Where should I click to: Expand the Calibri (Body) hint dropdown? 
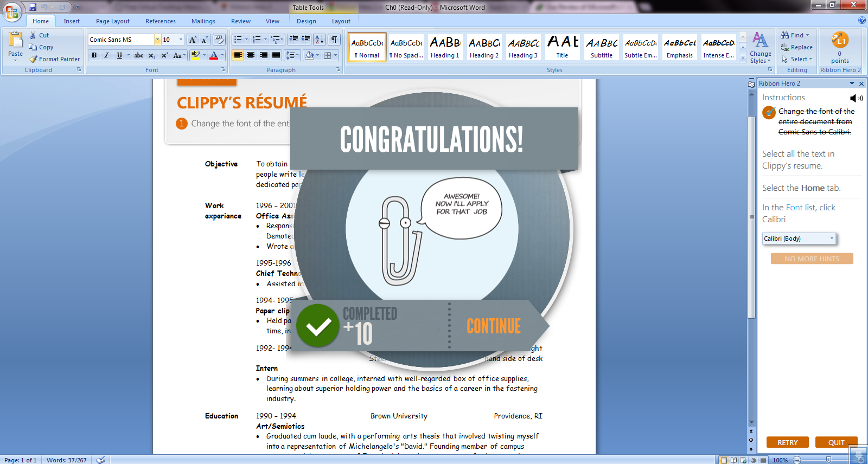pos(832,239)
